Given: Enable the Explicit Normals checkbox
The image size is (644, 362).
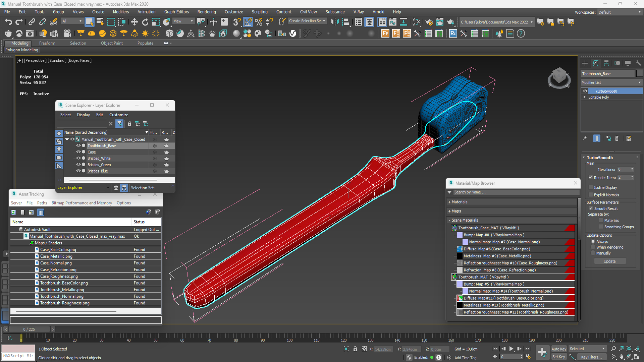Looking at the screenshot, I should click(591, 195).
